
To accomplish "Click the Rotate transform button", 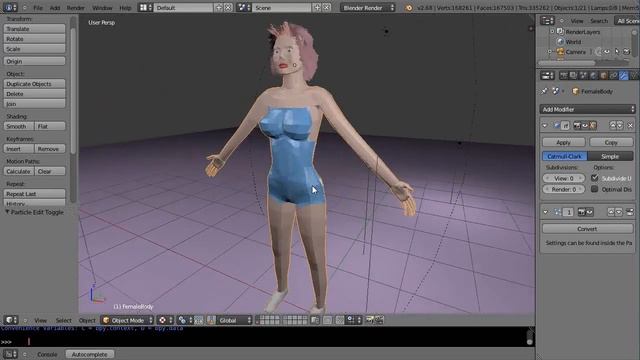I will click(x=34, y=39).
